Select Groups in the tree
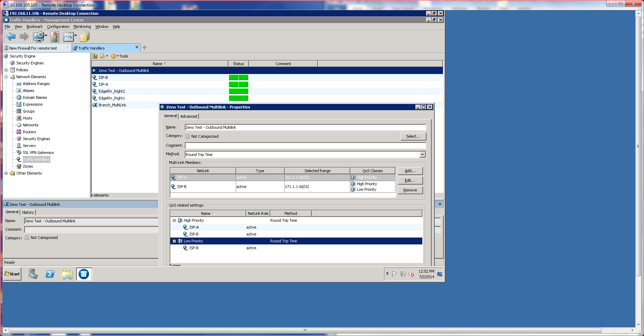This screenshot has width=644, height=336. tap(29, 111)
